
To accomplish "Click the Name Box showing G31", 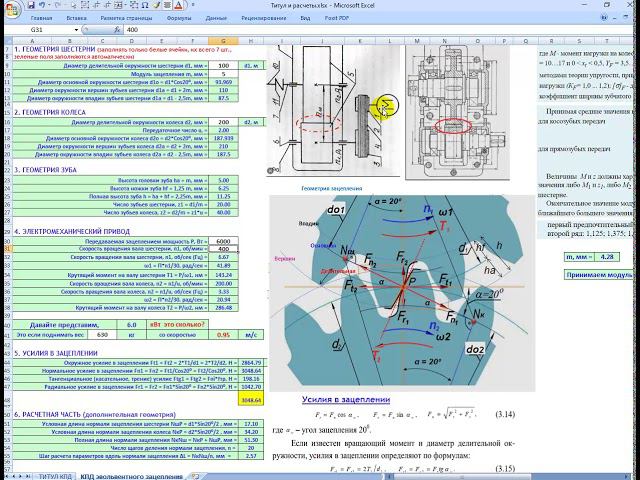I will [x=35, y=31].
